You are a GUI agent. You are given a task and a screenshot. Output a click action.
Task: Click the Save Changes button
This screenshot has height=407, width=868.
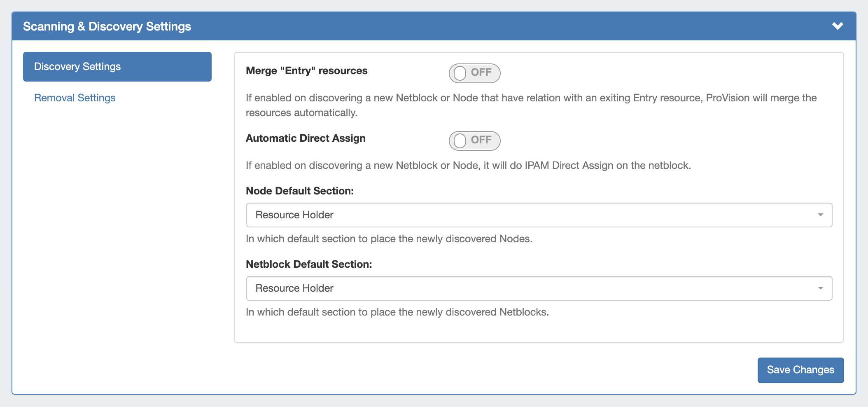click(800, 370)
